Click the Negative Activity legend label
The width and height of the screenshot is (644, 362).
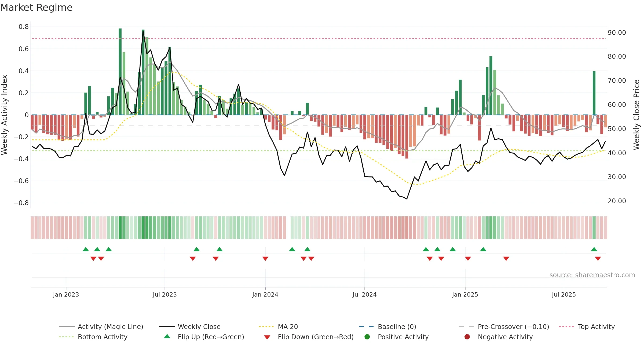point(505,337)
